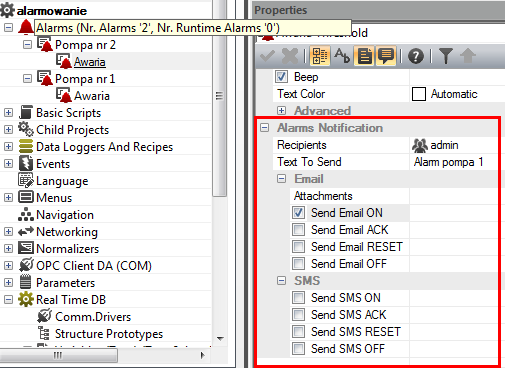
Task: Click the Recipients admin value field
Action: click(454, 145)
